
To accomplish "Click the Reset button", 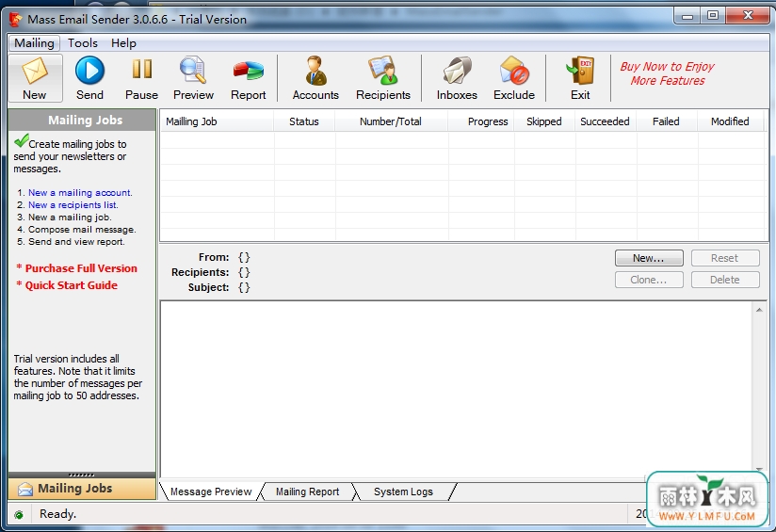I will (x=725, y=258).
